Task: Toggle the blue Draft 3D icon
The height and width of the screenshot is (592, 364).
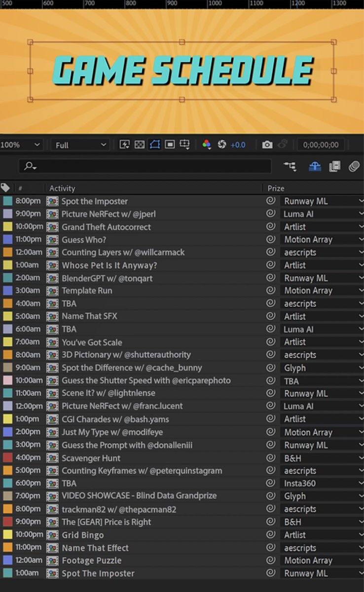Action: [315, 167]
